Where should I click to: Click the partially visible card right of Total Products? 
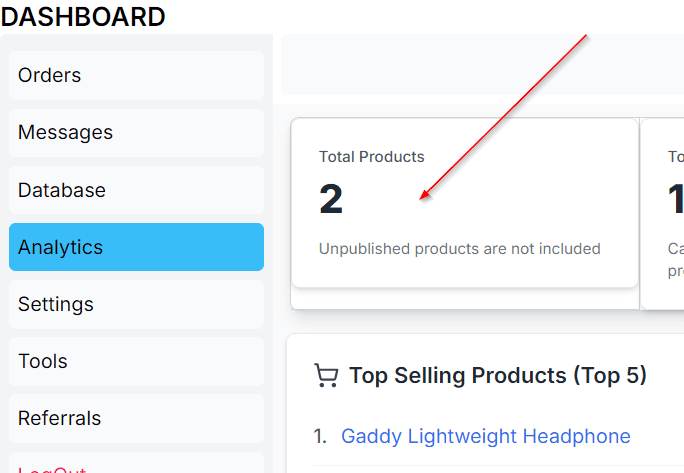click(663, 212)
